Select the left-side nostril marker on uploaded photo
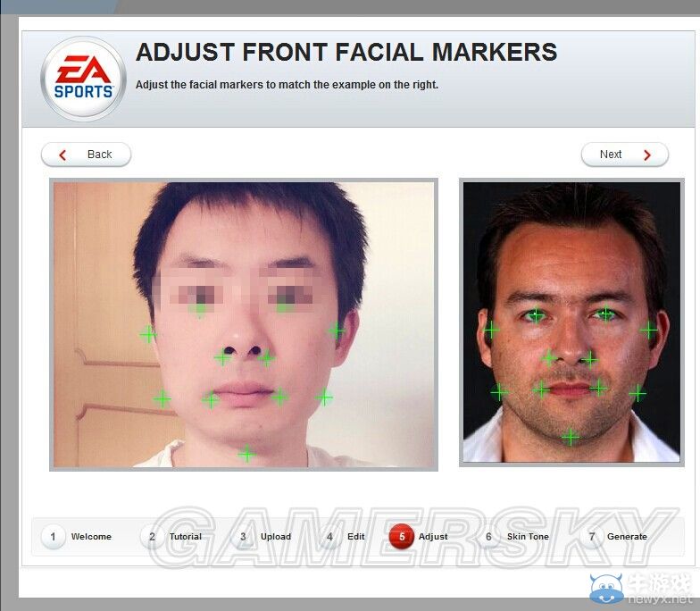The image size is (700, 611). click(222, 357)
